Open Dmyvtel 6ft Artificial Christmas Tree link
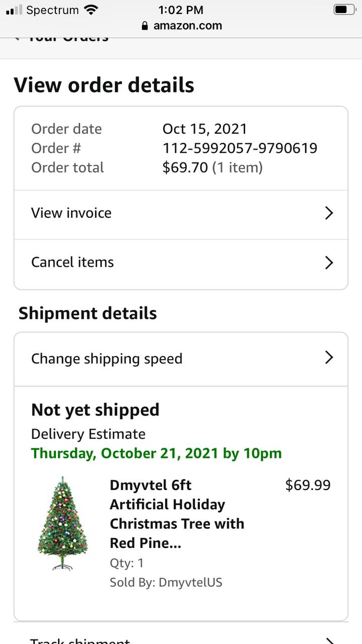Image resolution: width=362 pixels, height=644 pixels. 177,514
